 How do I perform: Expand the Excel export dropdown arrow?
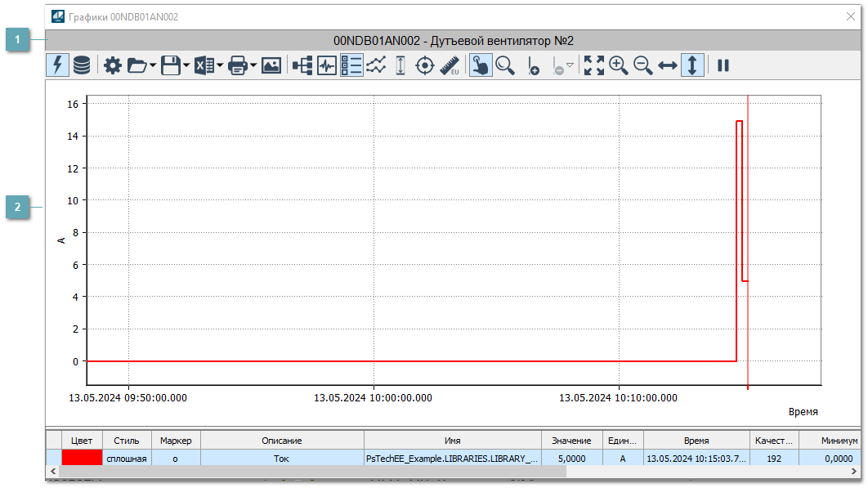pyautogui.click(x=220, y=66)
